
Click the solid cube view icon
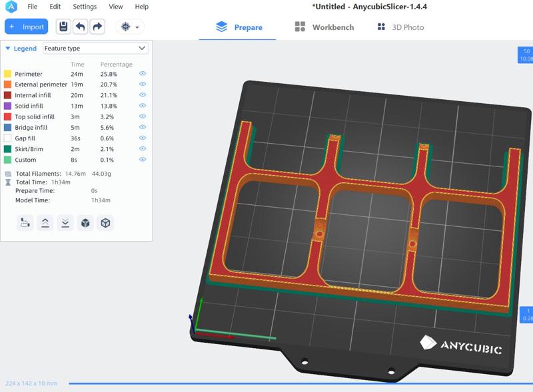click(85, 223)
